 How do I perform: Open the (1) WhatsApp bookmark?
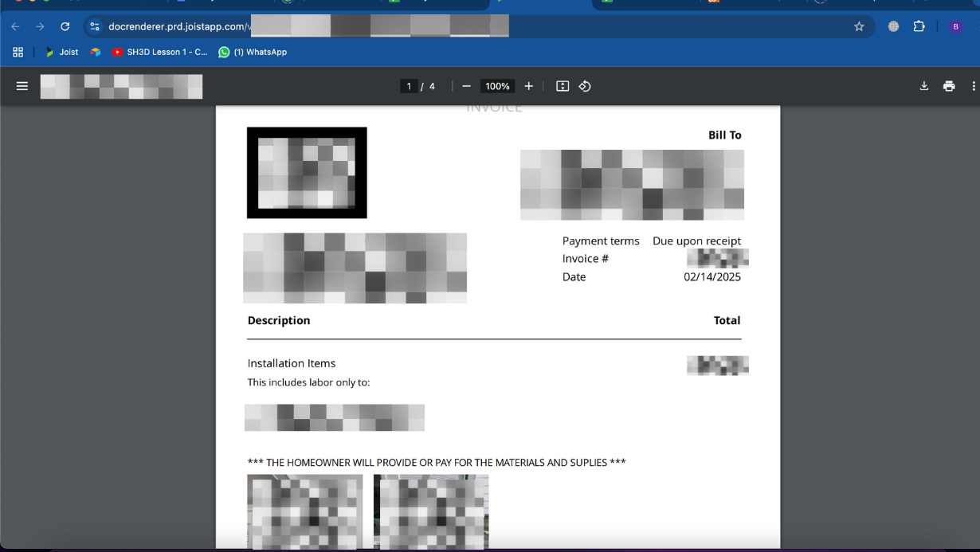[253, 52]
